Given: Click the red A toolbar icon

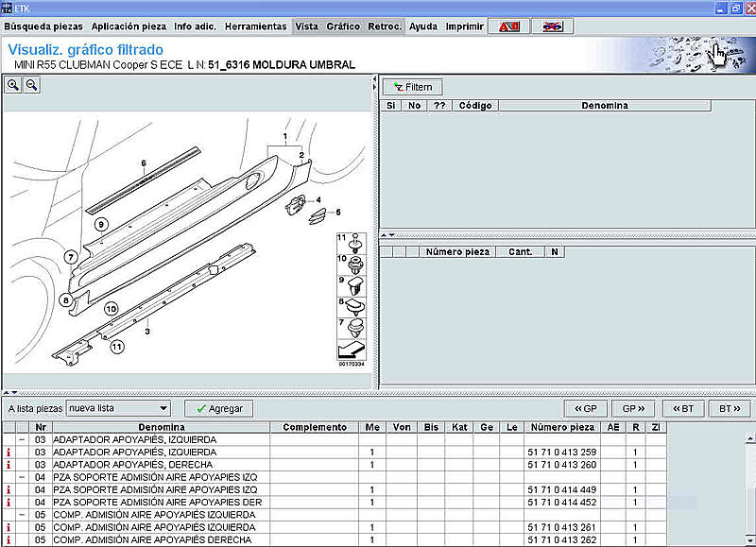Looking at the screenshot, I should (x=509, y=26).
